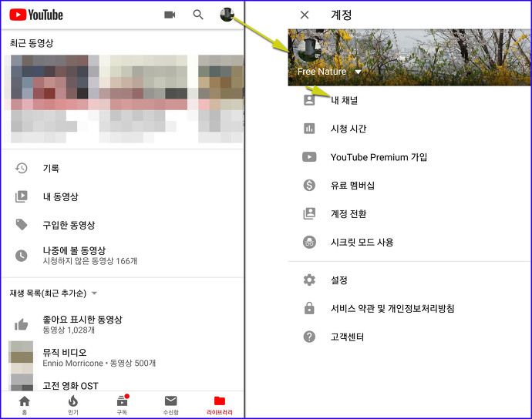Tap the 뮤직 비디오 playlist thumbnail
The height and width of the screenshot is (419, 532).
pyautogui.click(x=21, y=357)
